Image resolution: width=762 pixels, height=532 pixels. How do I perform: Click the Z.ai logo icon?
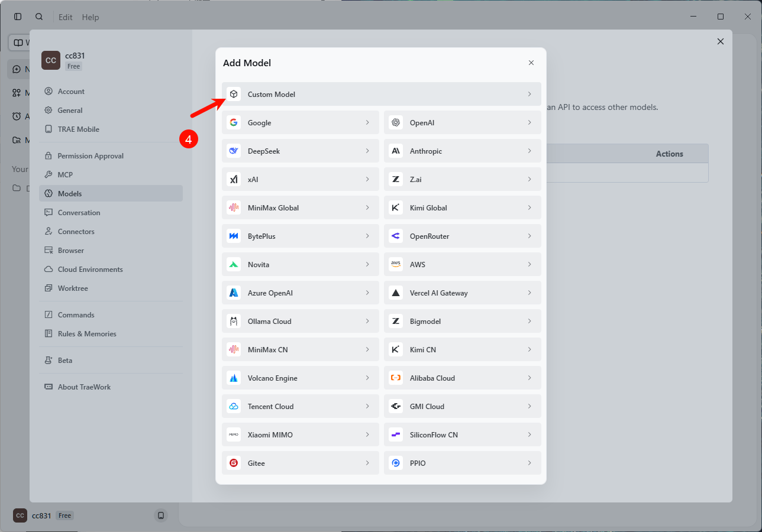(x=396, y=179)
